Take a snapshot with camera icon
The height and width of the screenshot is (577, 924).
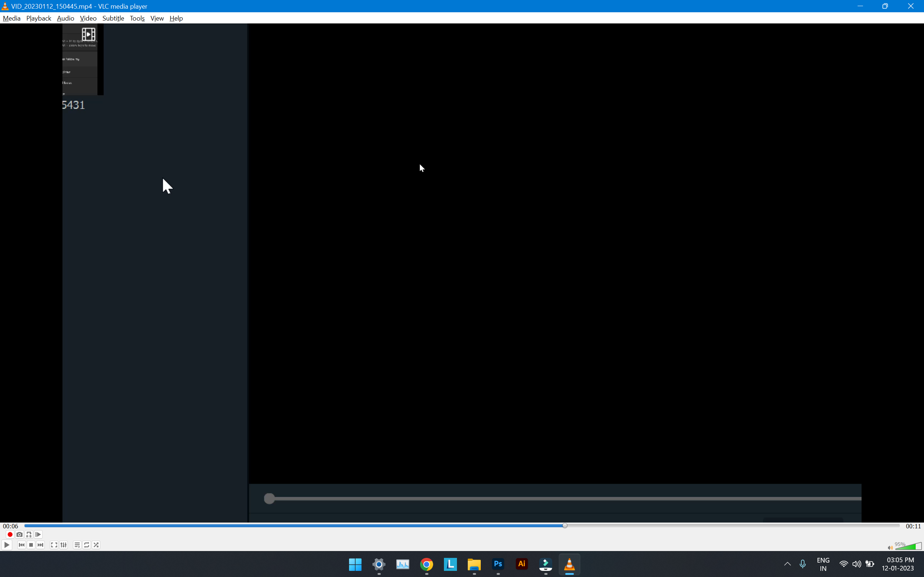(19, 535)
